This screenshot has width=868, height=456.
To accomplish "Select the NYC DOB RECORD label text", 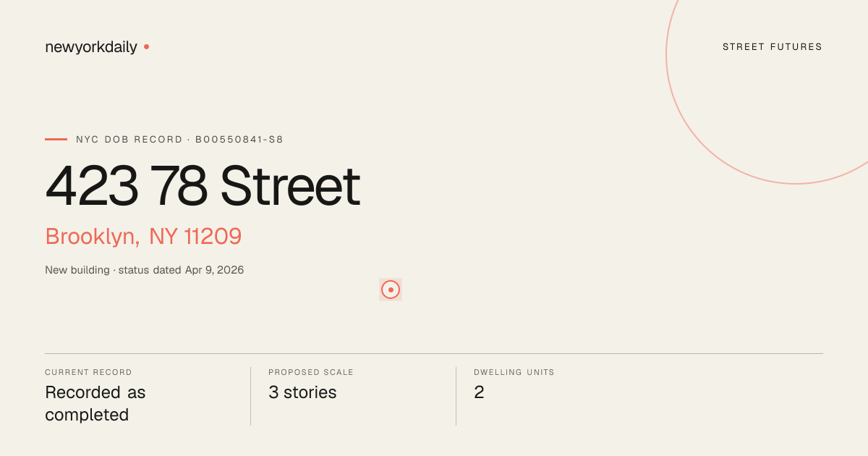I will [x=129, y=139].
